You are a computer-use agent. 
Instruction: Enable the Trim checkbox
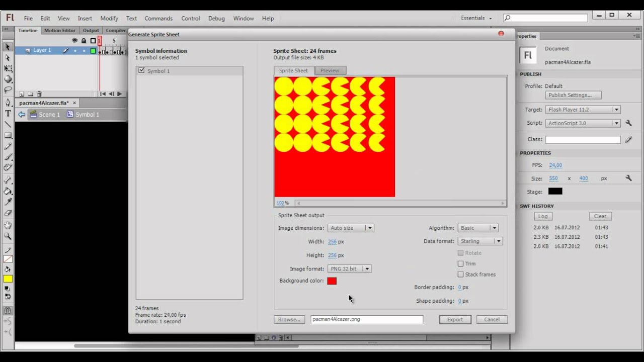pos(460,263)
